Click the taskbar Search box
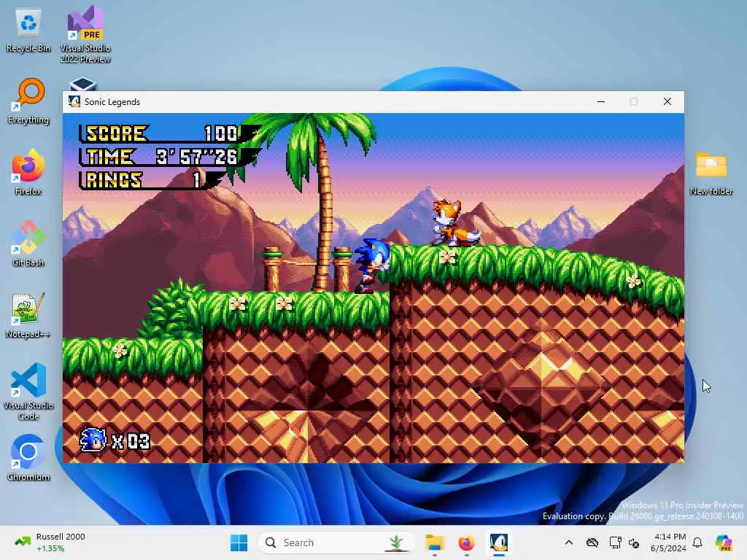This screenshot has width=747, height=560. tap(336, 542)
